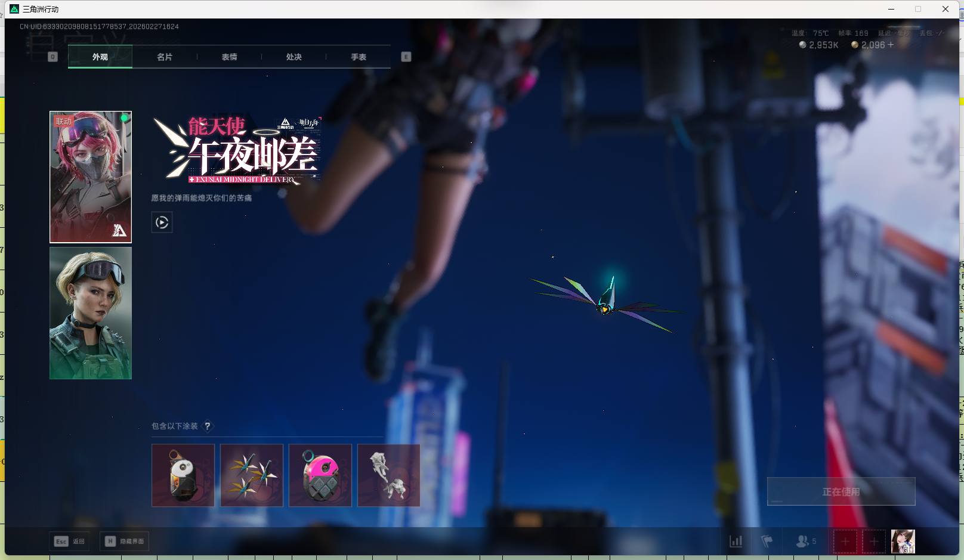Minimize the 三角洲行动 window
Screen dimensions: 964x560
[891, 9]
